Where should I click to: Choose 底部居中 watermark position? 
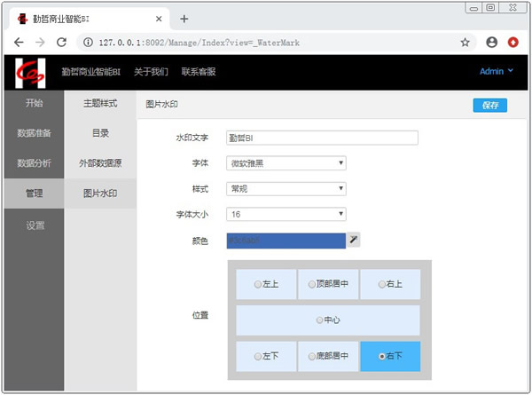pyautogui.click(x=312, y=356)
